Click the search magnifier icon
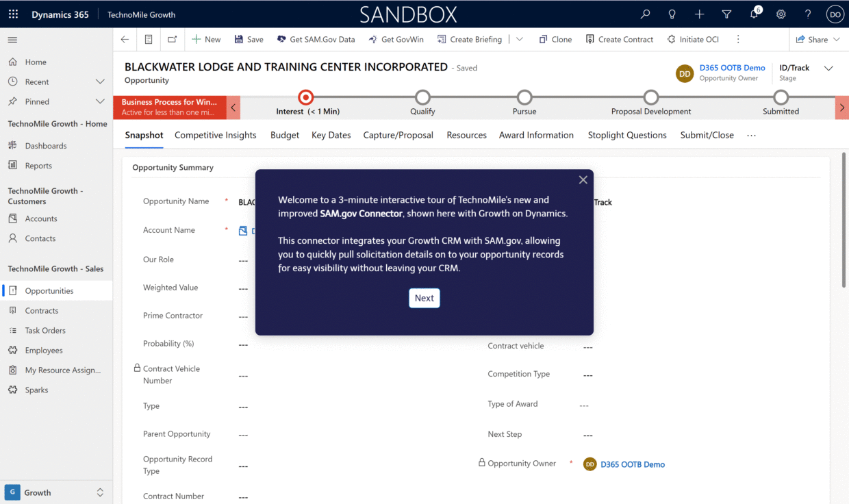Screen dimensions: 849x504 coord(645,14)
